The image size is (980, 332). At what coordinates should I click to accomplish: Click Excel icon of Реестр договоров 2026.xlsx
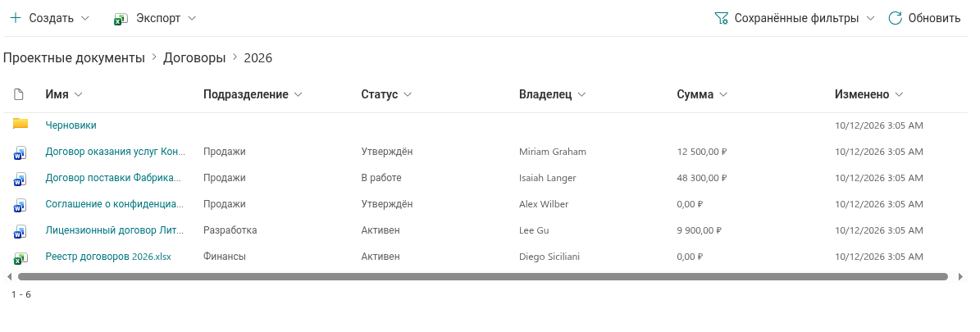pos(20,257)
